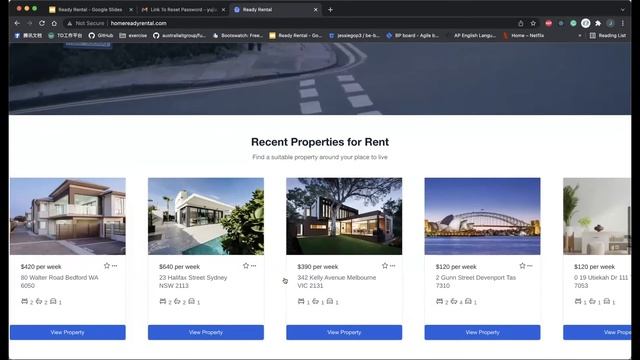640x360 pixels.
Task: Expand the tab search chevron
Action: [x=622, y=9]
